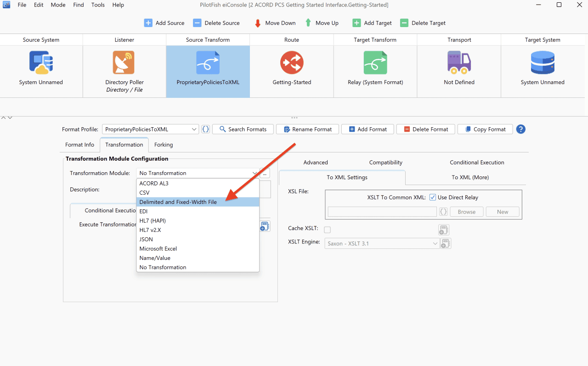
Task: Collapse the panel using the up chevron
Action: [x=4, y=118]
